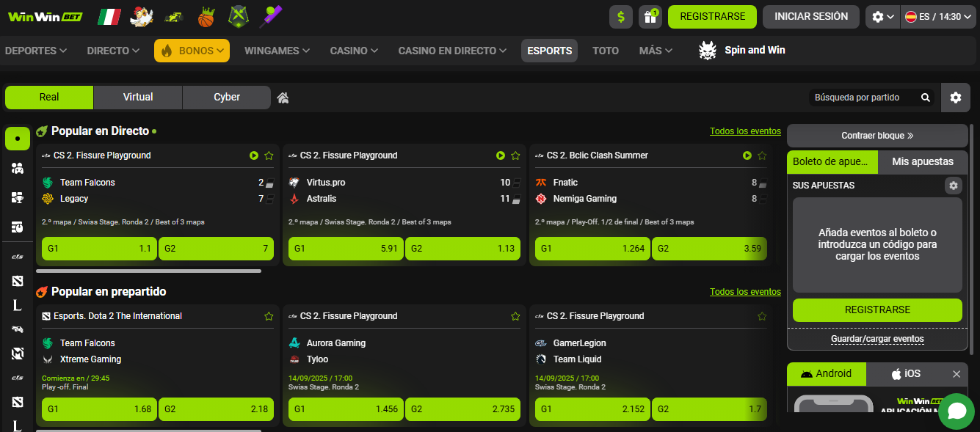Click the live stream play icon for Virtus.pro match

(501, 155)
